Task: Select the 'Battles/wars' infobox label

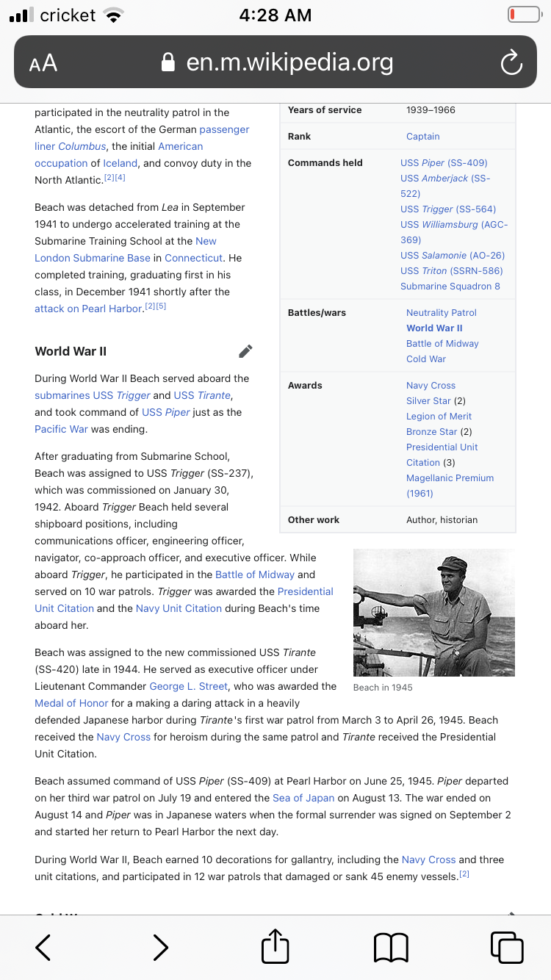Action: [317, 313]
